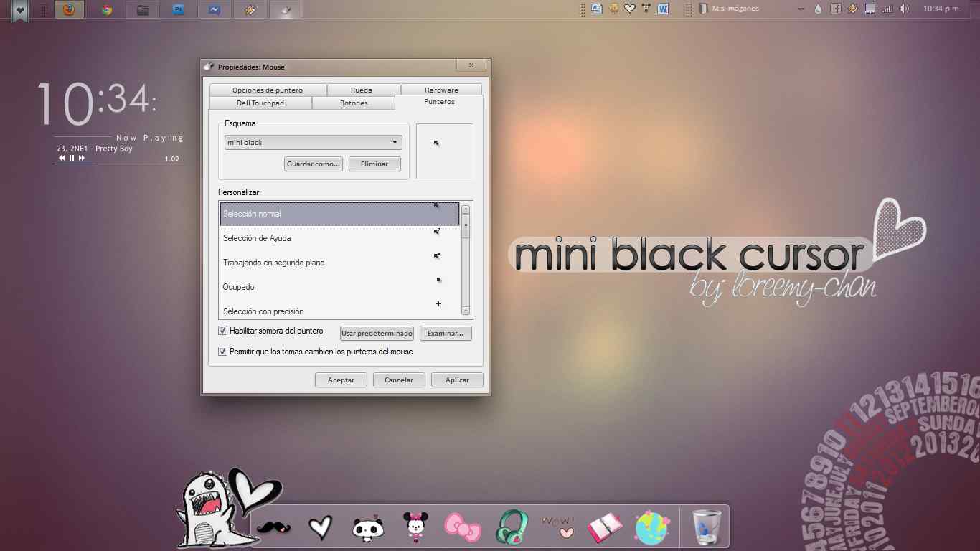
Task: Open the Facebook tray icon
Action: [836, 9]
